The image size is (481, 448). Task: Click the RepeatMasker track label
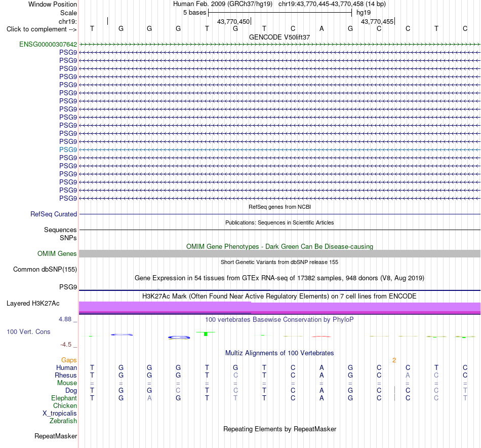(x=56, y=436)
